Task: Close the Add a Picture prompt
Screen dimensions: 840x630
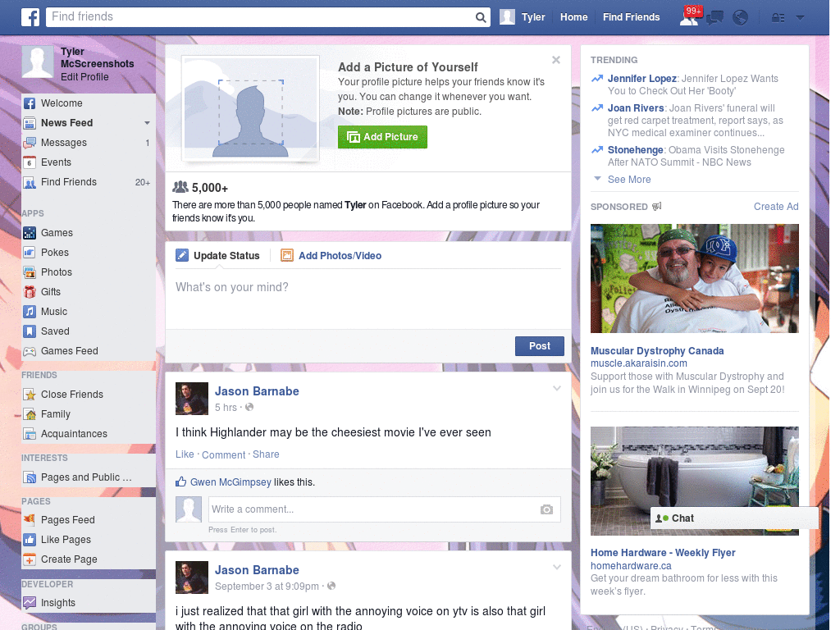Action: pos(556,60)
